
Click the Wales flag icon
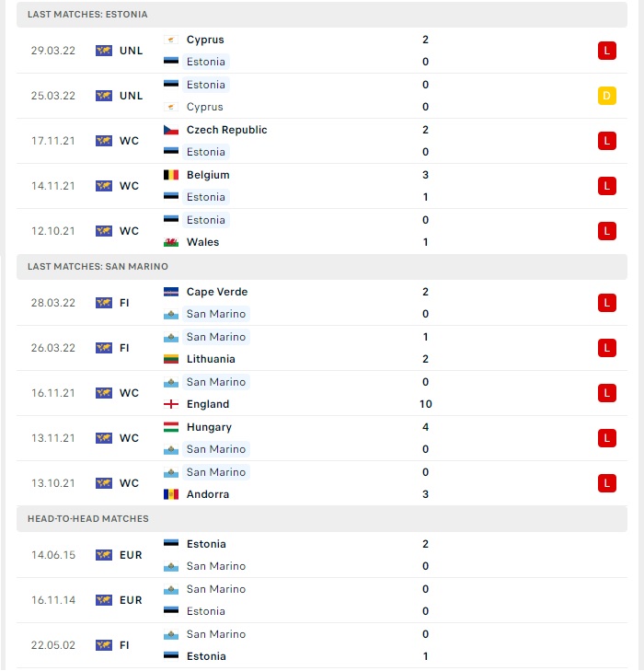171,242
